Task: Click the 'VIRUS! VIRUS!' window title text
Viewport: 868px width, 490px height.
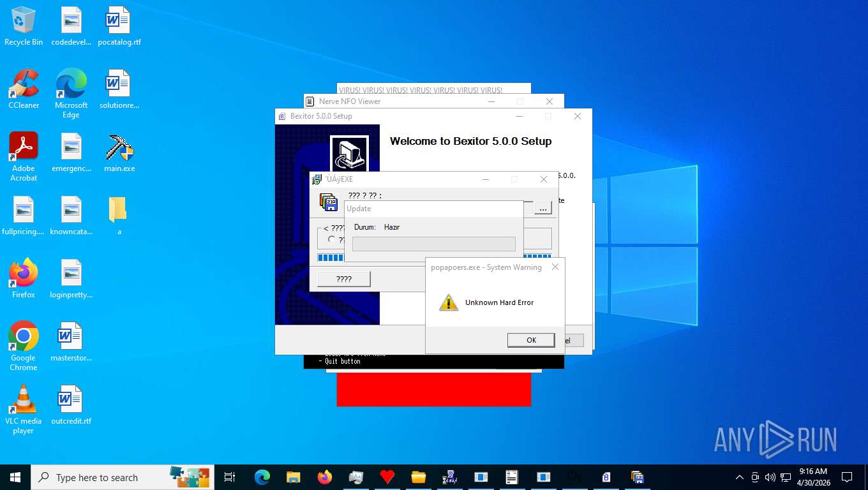Action: 421,91
